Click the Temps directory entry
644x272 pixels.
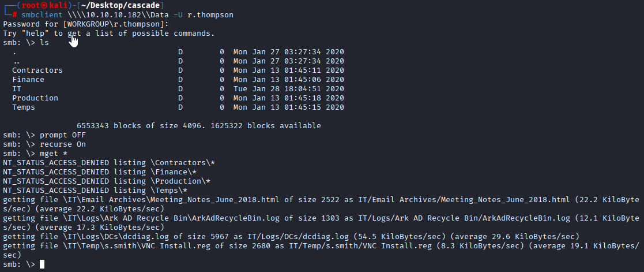pyautogui.click(x=24, y=107)
